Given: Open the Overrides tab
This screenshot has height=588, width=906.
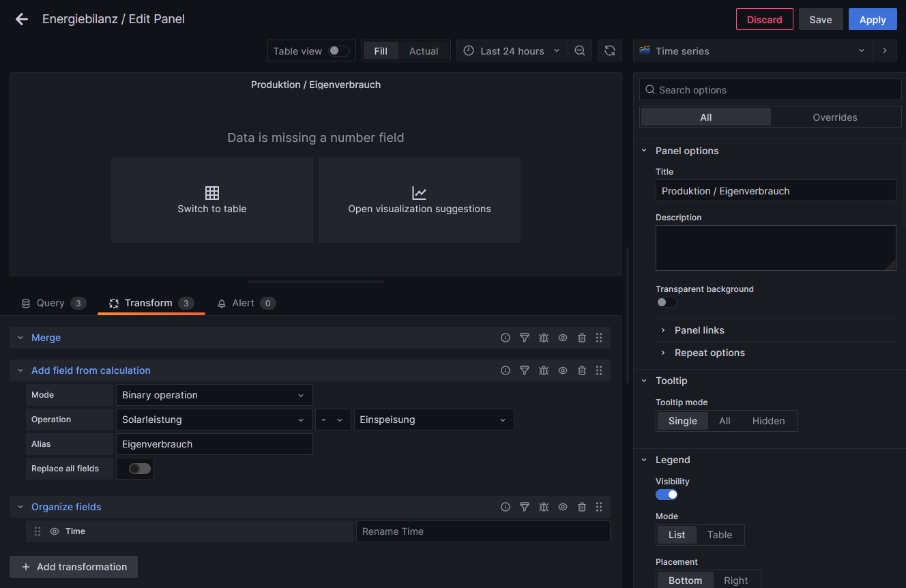Looking at the screenshot, I should 834,117.
